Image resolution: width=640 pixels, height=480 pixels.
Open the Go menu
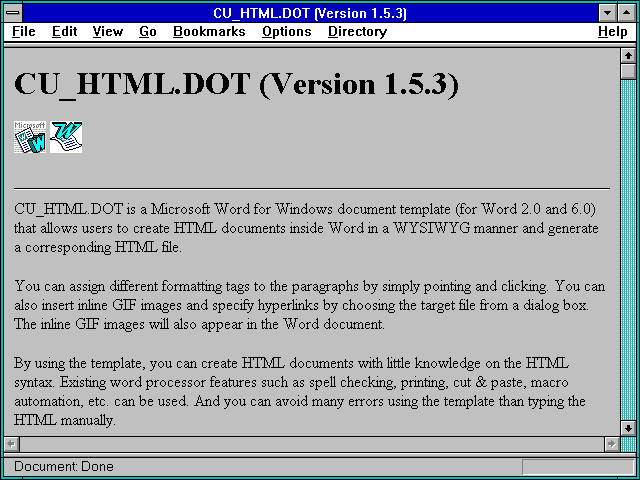(x=148, y=31)
